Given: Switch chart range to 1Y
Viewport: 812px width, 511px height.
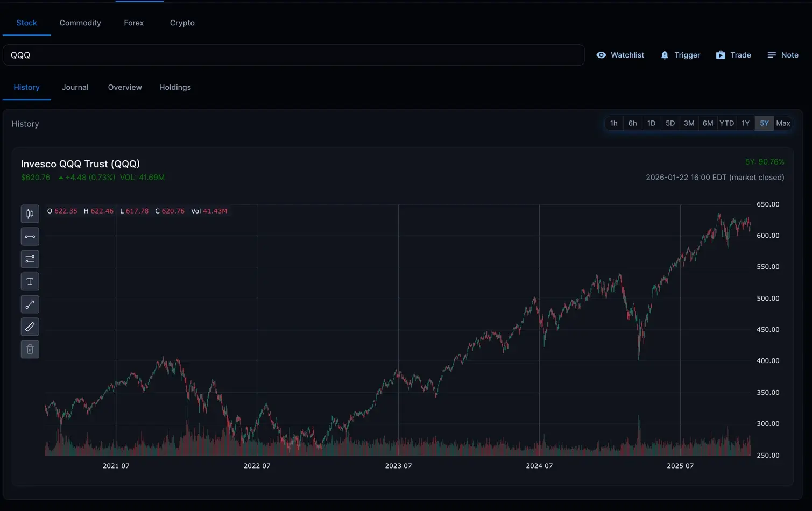Looking at the screenshot, I should (x=745, y=123).
